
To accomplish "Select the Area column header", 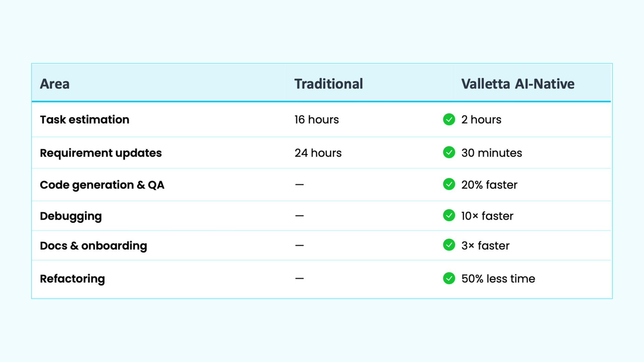I will pyautogui.click(x=55, y=84).
